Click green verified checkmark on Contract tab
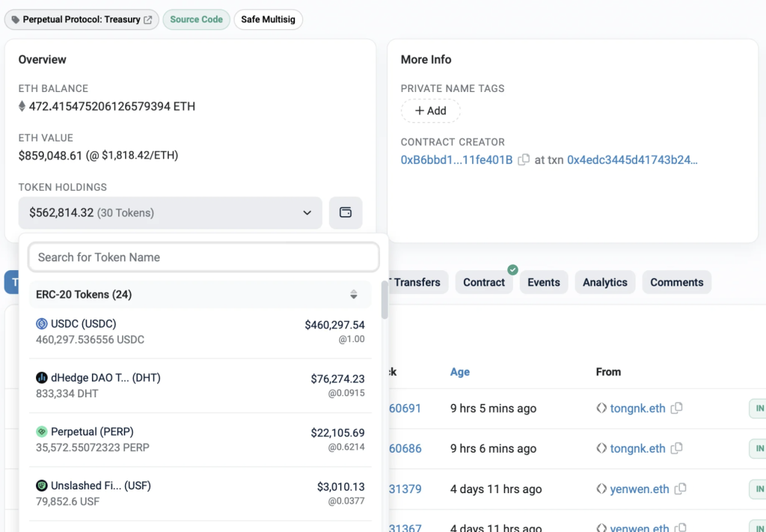 pyautogui.click(x=512, y=269)
